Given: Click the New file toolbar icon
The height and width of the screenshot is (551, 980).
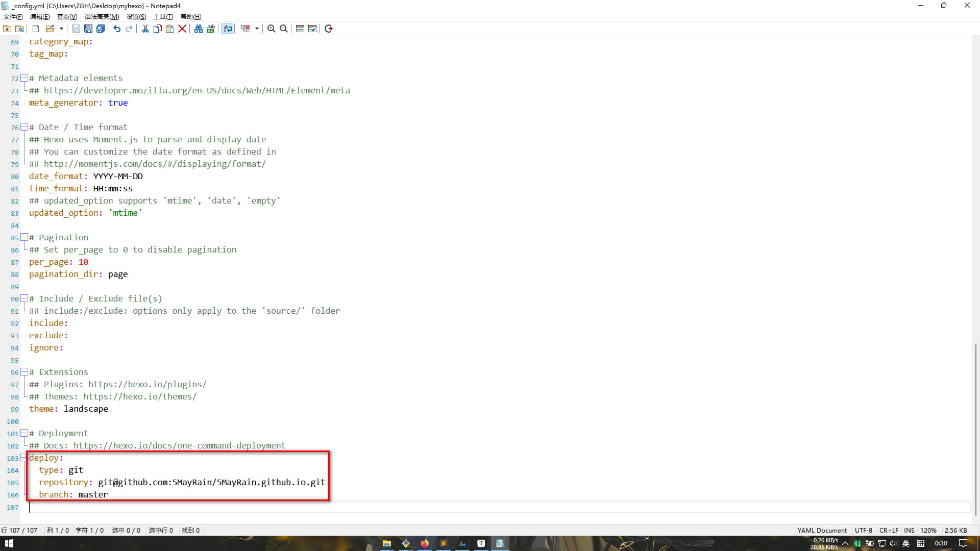Looking at the screenshot, I should [36, 29].
